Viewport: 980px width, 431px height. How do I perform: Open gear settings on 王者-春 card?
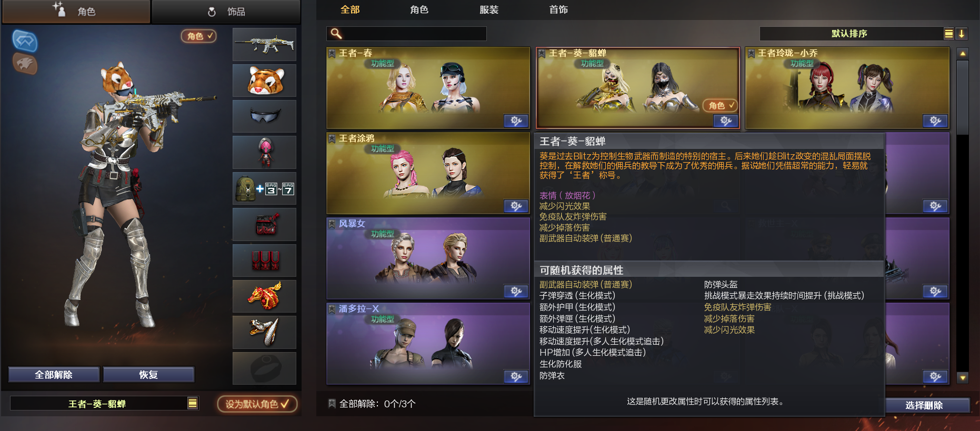pyautogui.click(x=516, y=121)
